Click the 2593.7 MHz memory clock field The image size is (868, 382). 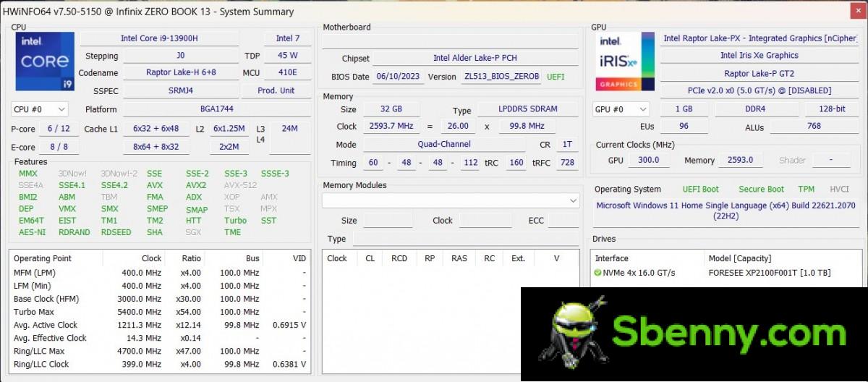pyautogui.click(x=391, y=126)
